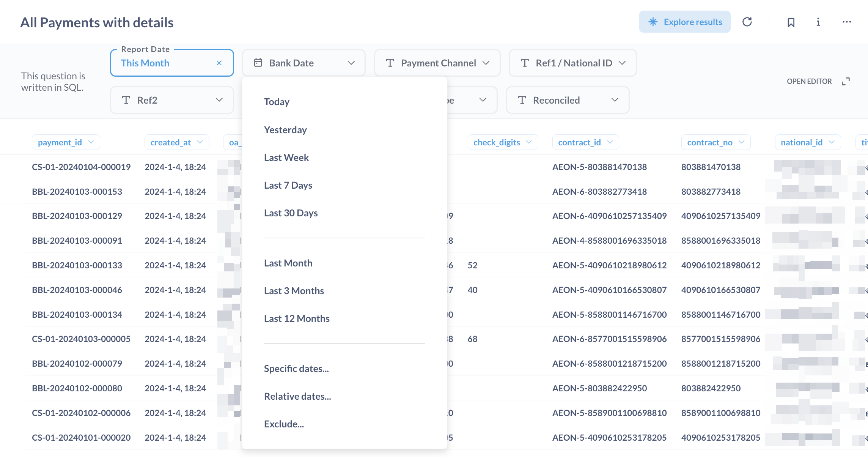Open the info icon panel
868x457 pixels.
point(818,22)
